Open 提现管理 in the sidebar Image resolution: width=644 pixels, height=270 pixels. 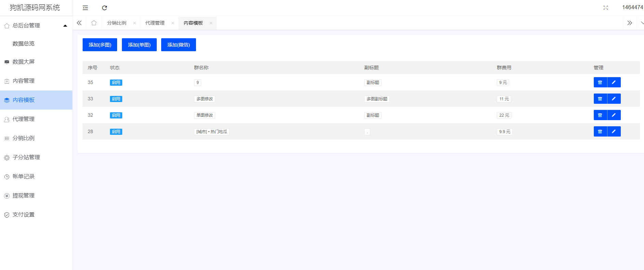[x=24, y=196]
